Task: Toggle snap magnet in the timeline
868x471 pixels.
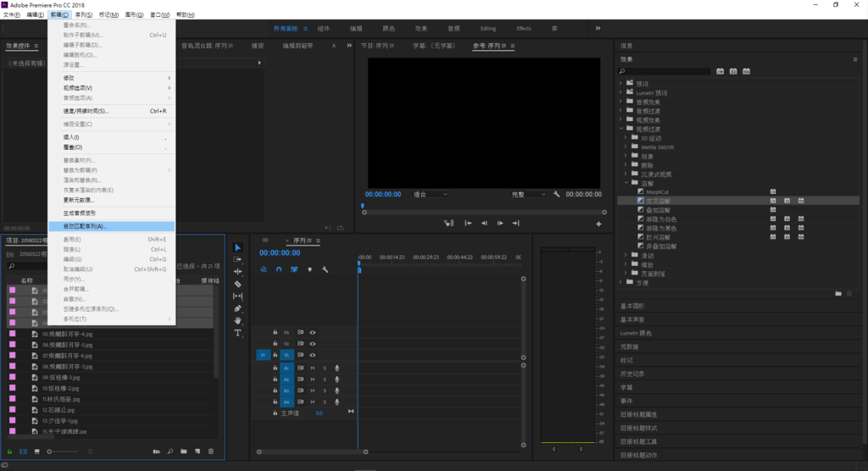Action: 279,269
